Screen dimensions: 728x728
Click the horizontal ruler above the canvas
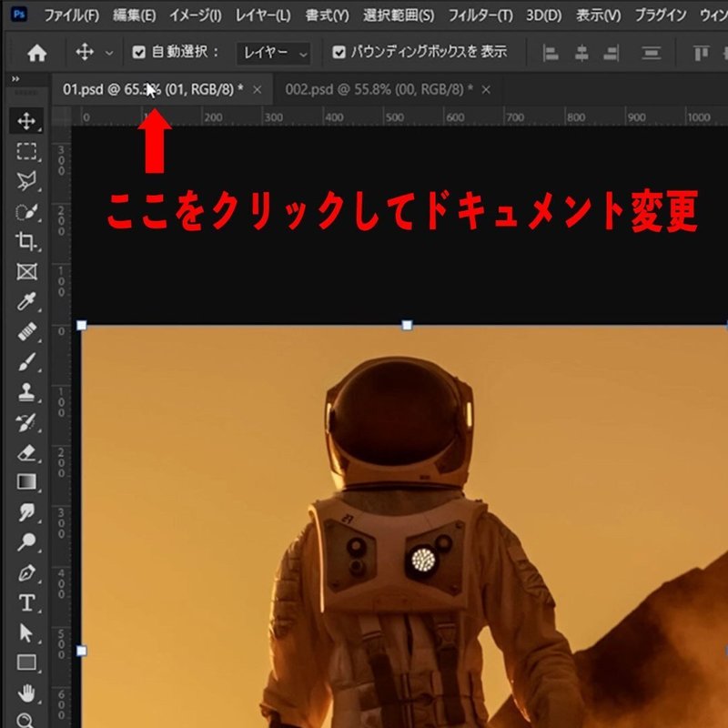[399, 116]
